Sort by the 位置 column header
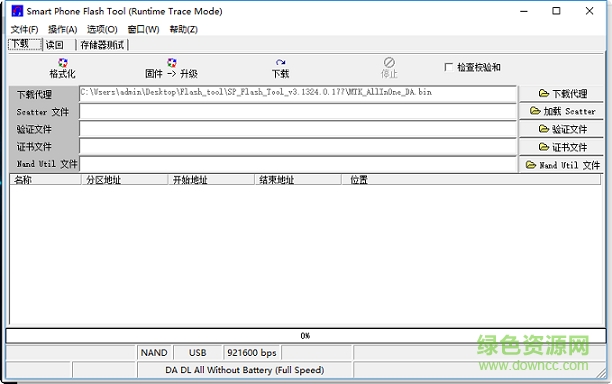The width and height of the screenshot is (612, 384). click(471, 180)
